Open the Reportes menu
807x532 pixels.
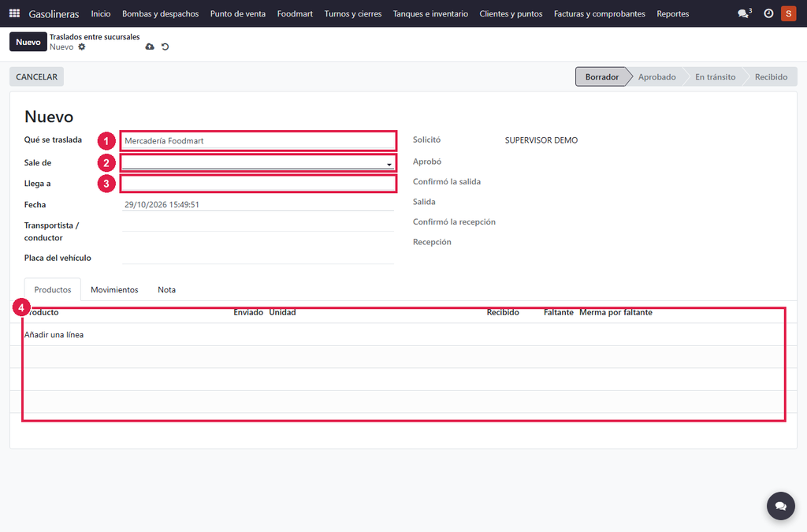[x=673, y=13]
